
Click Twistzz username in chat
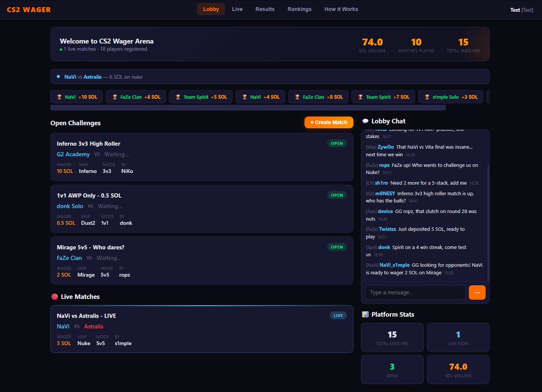388,229
